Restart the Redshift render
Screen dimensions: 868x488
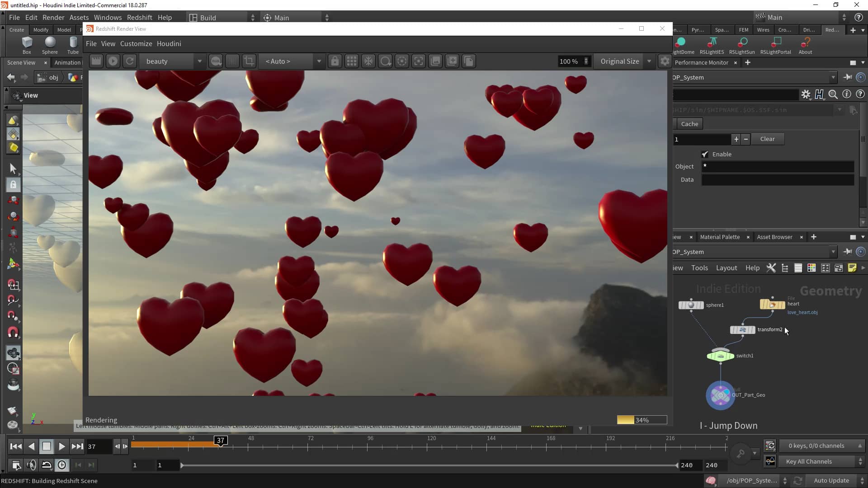point(130,61)
